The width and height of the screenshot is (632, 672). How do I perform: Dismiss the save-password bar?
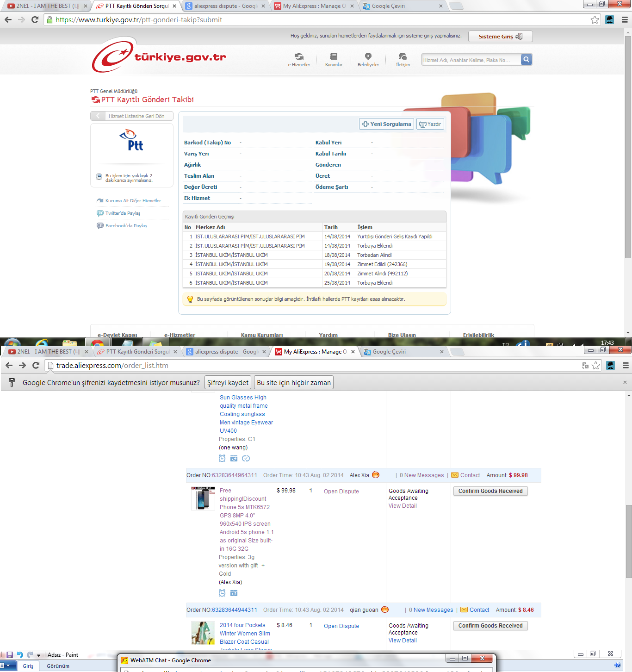click(625, 382)
